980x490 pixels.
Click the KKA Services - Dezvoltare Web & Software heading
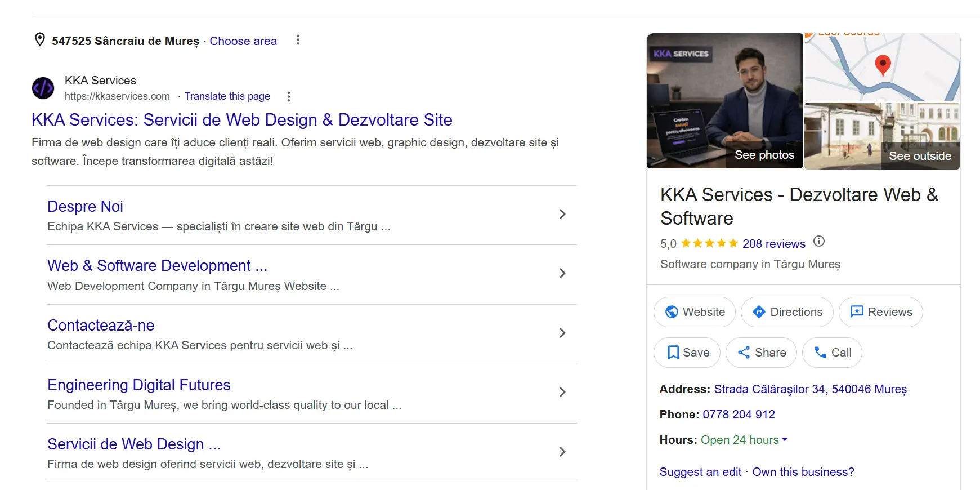799,206
